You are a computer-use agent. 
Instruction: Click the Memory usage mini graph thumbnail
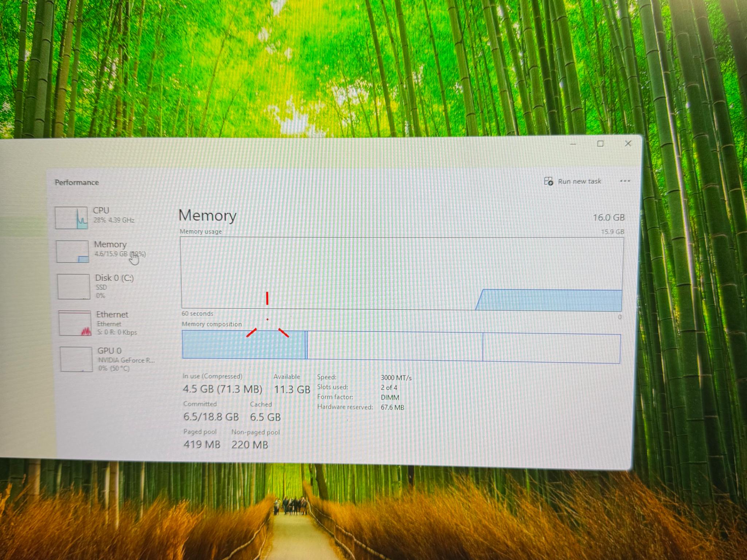[x=73, y=251]
